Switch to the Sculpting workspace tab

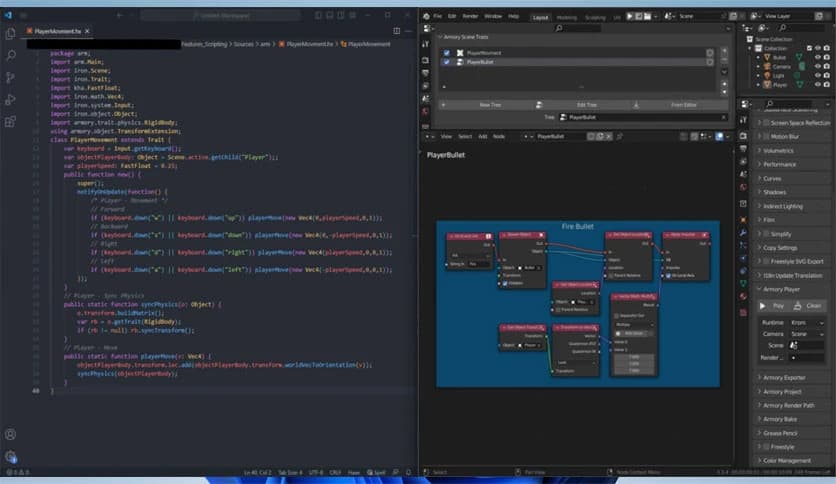click(x=596, y=17)
